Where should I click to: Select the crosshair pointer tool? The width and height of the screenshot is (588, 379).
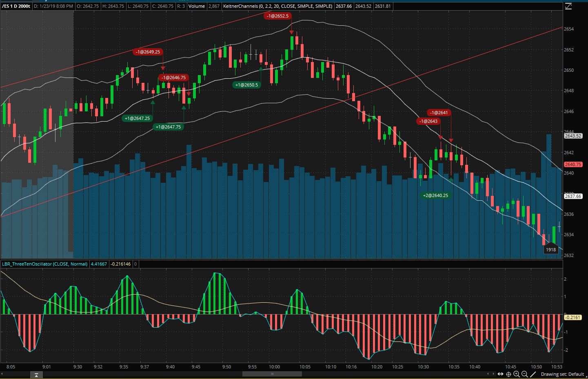tap(508, 374)
